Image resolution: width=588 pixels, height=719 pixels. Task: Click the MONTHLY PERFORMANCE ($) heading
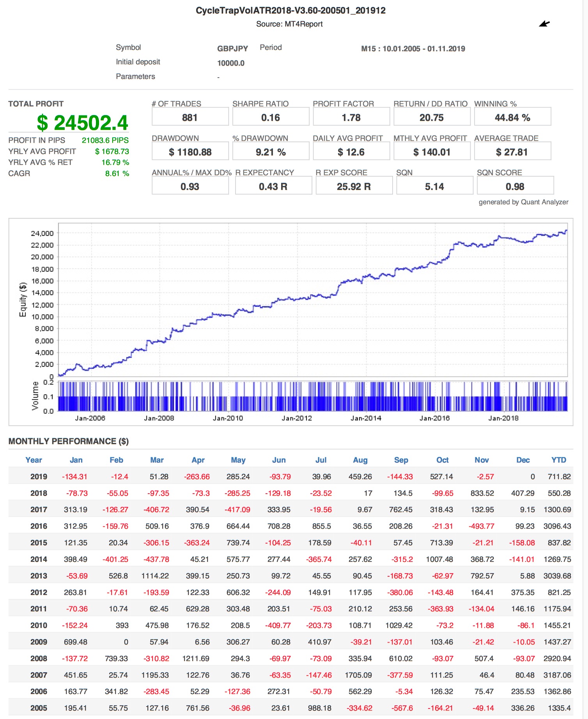click(69, 441)
